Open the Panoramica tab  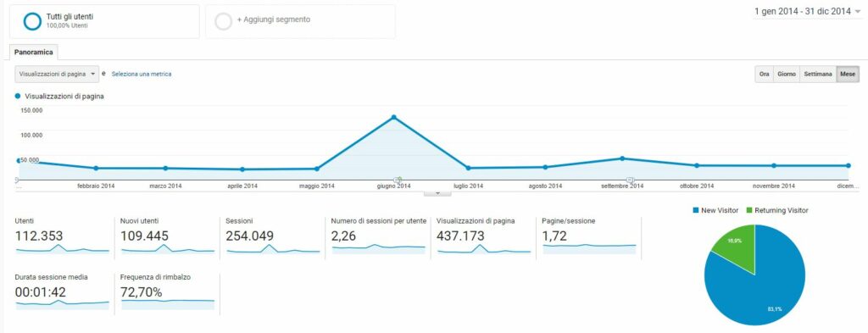tap(34, 52)
